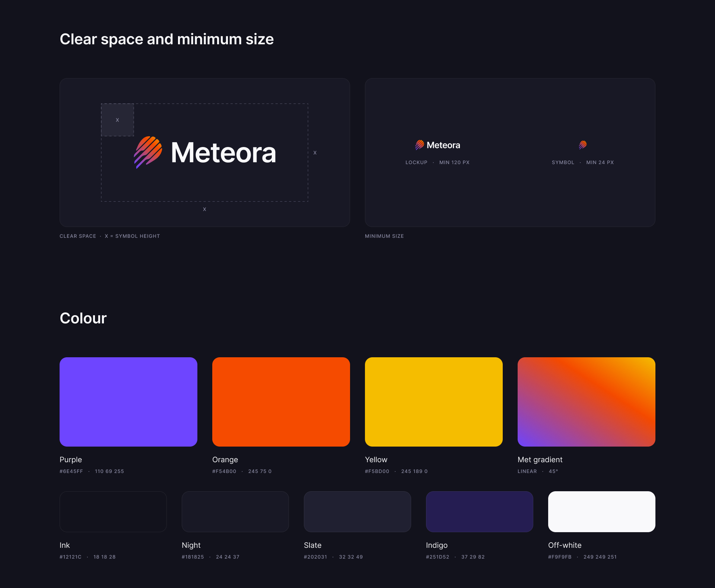Select the Met gradient swatch
Image resolution: width=715 pixels, height=588 pixels.
[587, 402]
